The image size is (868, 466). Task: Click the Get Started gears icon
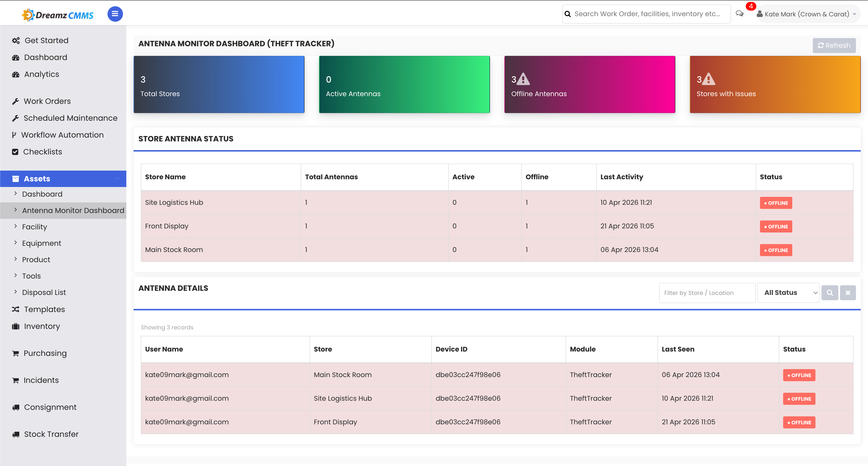(16, 40)
